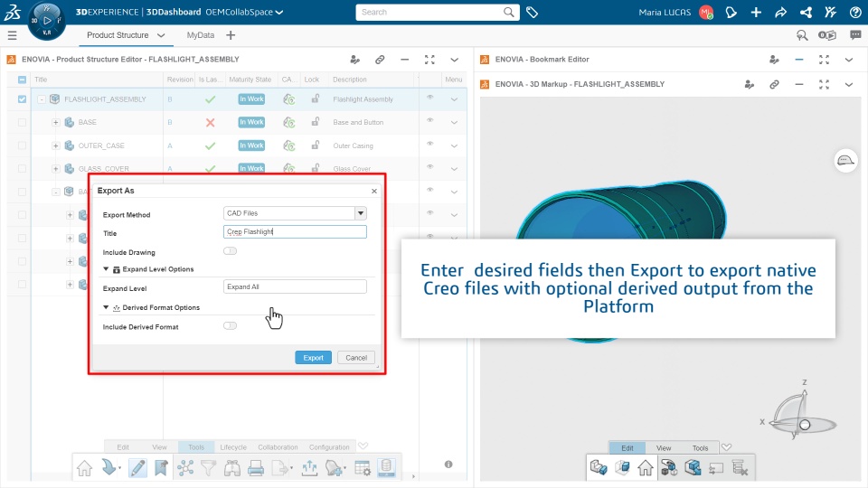The image size is (868, 488).
Task: Collapse Expand Level Options section
Action: [x=106, y=269]
